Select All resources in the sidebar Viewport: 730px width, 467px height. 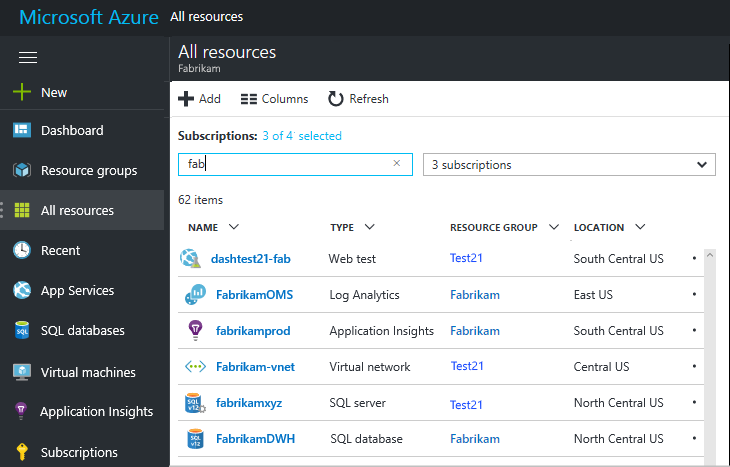tap(77, 210)
